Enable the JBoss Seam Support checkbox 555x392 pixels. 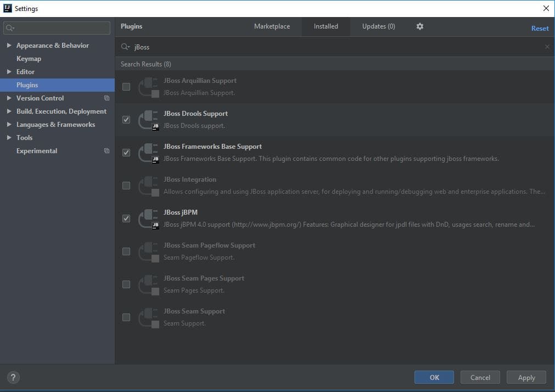126,317
